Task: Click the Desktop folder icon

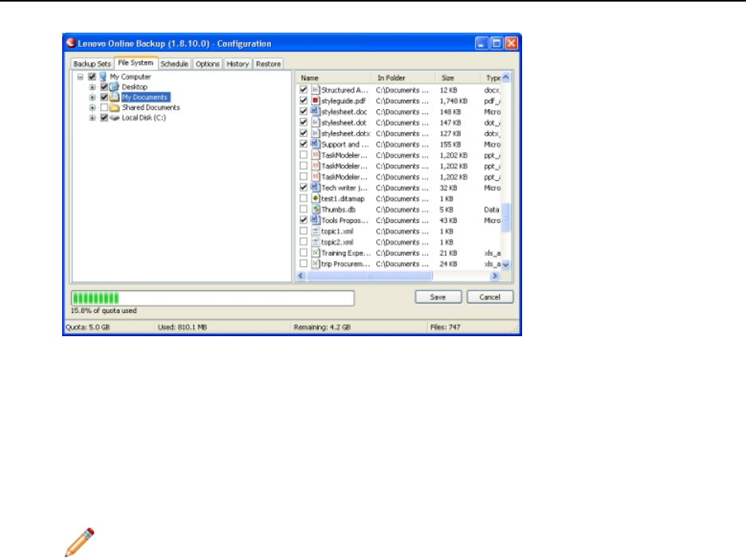Action: 114,87
